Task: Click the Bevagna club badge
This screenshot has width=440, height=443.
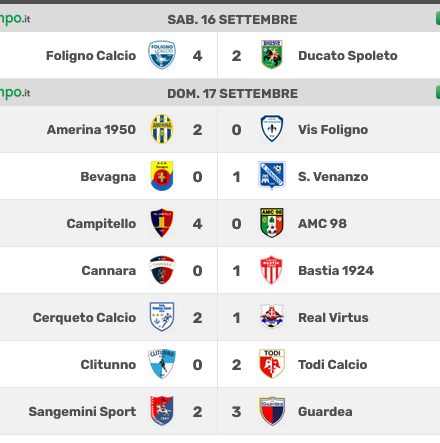Action: (162, 176)
